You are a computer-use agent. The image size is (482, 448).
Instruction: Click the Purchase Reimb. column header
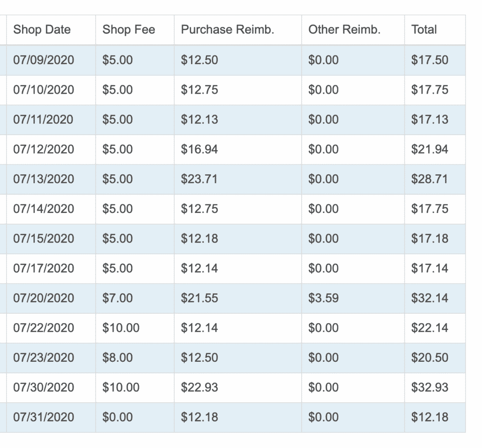(x=227, y=30)
